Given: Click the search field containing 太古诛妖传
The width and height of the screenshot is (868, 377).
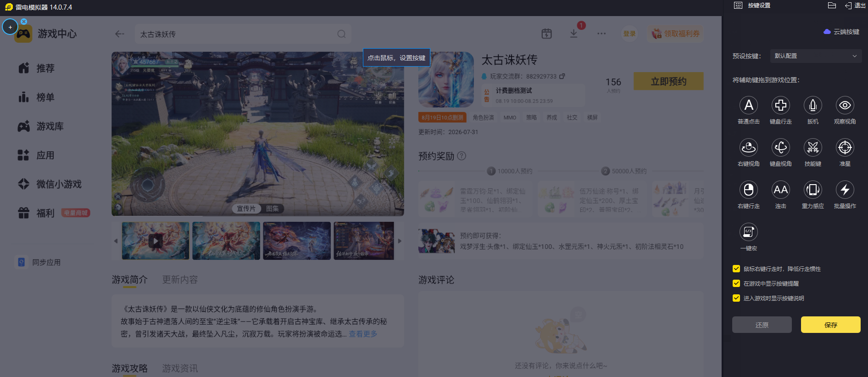Looking at the screenshot, I should [x=243, y=34].
